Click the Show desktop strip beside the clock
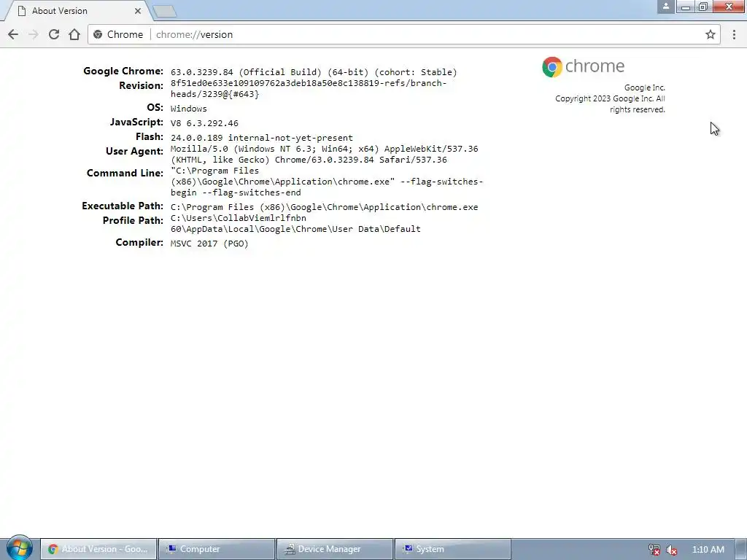This screenshot has height=560, width=747. tap(741, 549)
